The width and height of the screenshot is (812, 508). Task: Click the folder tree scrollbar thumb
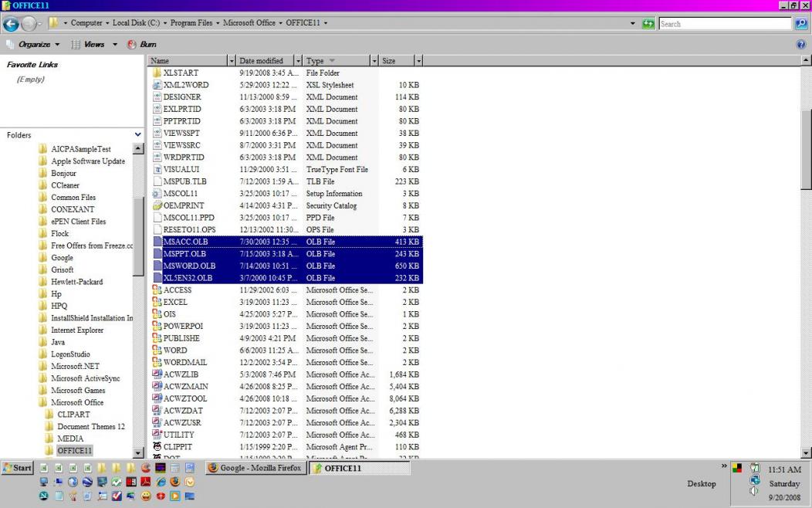[137, 237]
